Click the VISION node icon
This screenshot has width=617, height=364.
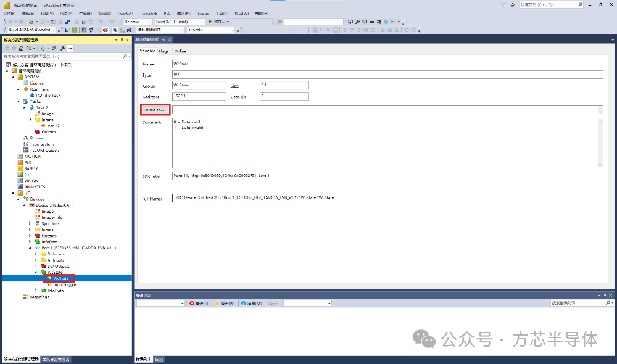20,181
